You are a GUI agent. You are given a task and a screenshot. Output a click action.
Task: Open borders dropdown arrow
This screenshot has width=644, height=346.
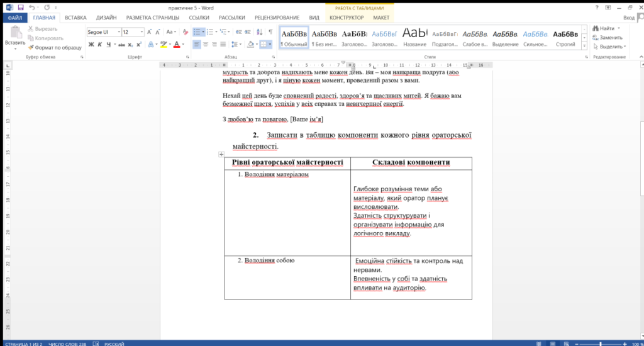(270, 45)
